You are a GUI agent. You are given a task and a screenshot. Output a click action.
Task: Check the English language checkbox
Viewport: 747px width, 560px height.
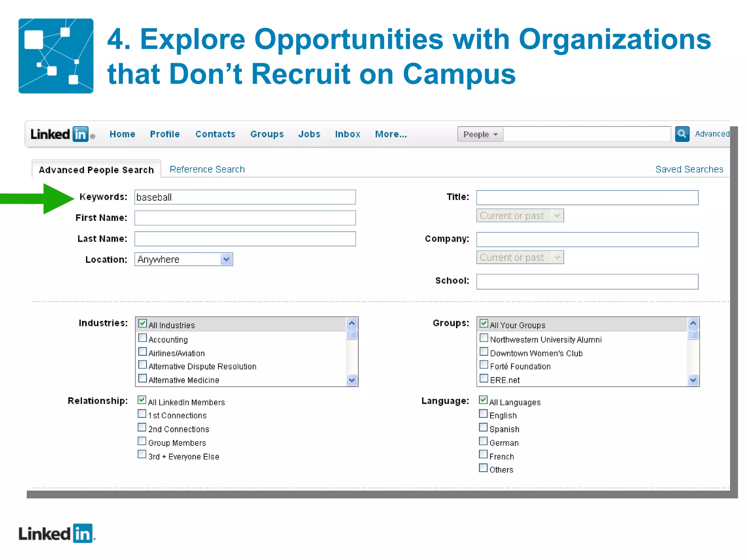(x=483, y=414)
